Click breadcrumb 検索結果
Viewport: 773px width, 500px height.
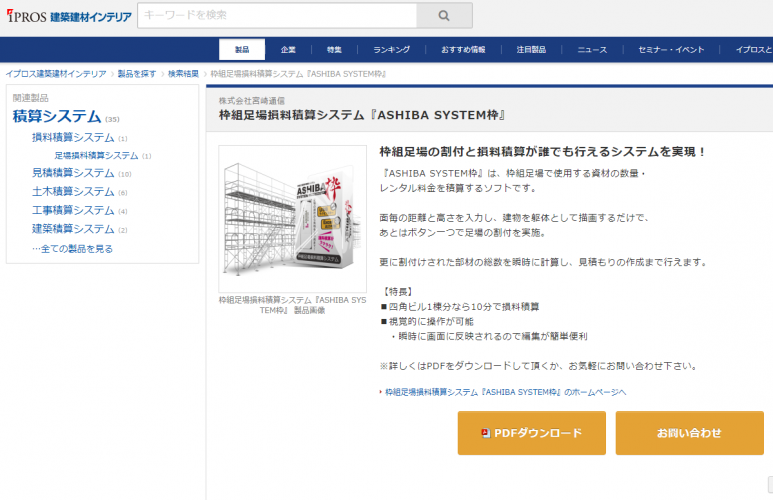183,74
